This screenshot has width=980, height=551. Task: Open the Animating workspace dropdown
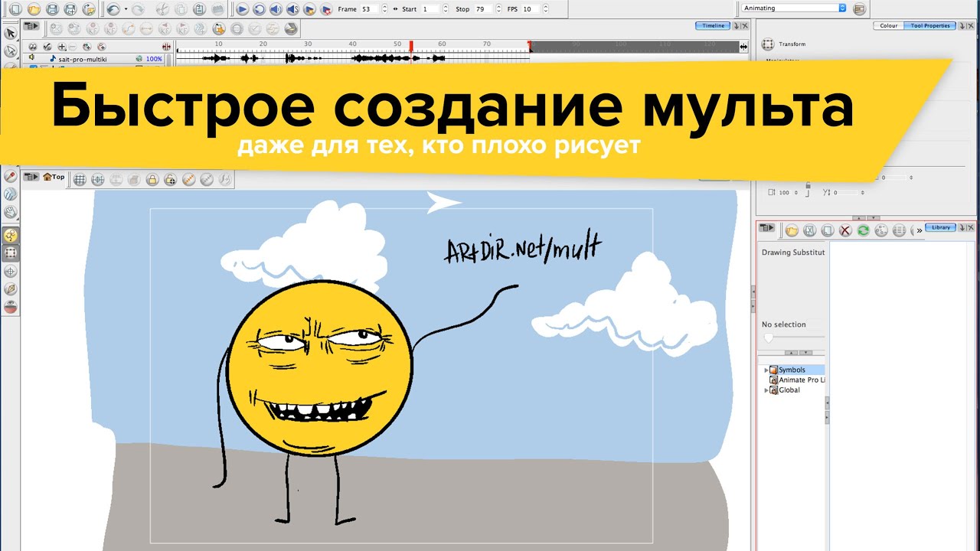point(794,8)
